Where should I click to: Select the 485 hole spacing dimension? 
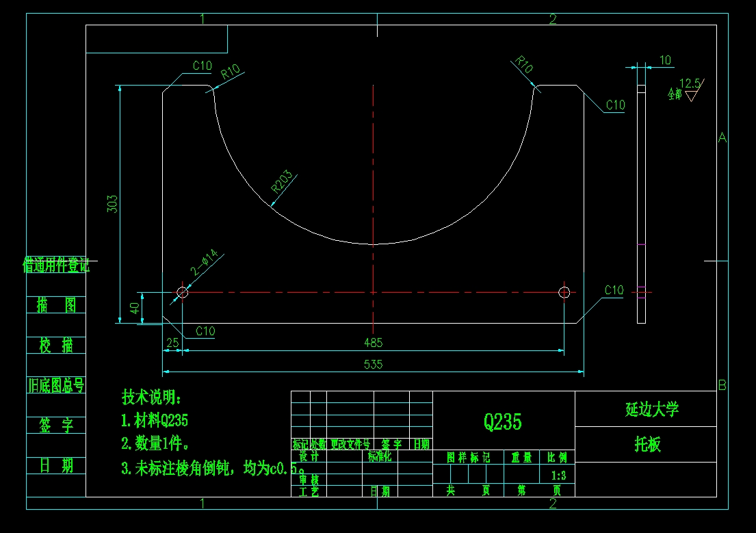coord(374,343)
